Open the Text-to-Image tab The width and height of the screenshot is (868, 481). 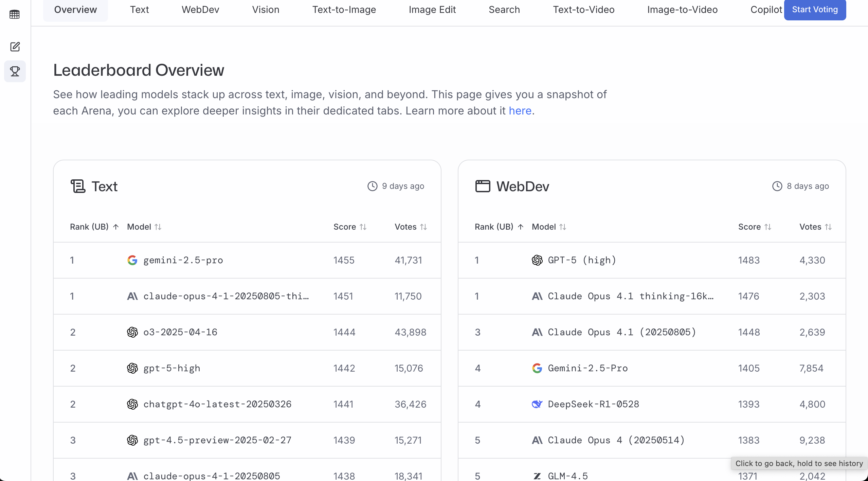pyautogui.click(x=344, y=10)
